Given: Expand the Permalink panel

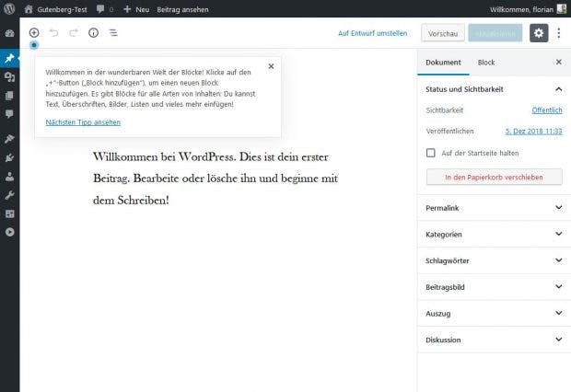Looking at the screenshot, I should point(495,208).
